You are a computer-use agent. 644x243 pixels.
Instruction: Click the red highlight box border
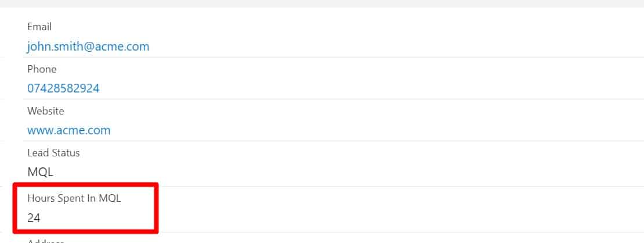pos(156,208)
